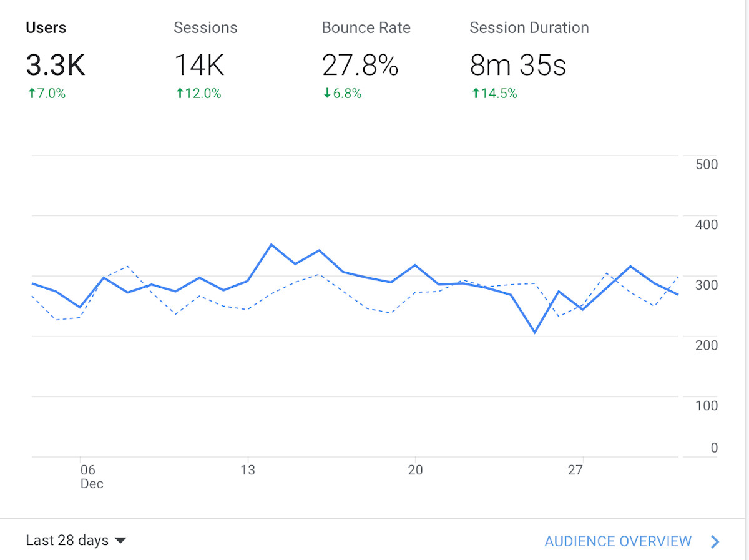Click the 13 date marker on the axis
Image resolution: width=749 pixels, height=560 pixels.
248,470
